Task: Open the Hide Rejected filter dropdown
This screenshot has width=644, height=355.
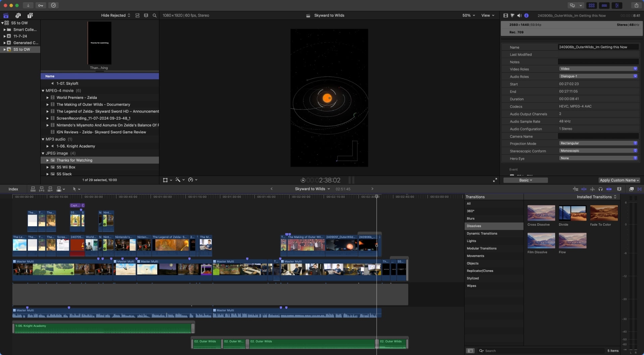Action: point(114,15)
